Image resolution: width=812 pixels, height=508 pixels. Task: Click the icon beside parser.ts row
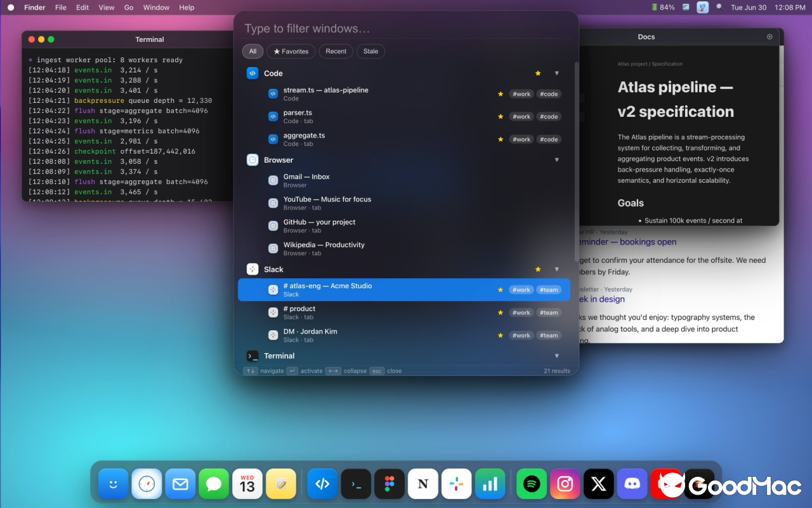(273, 116)
